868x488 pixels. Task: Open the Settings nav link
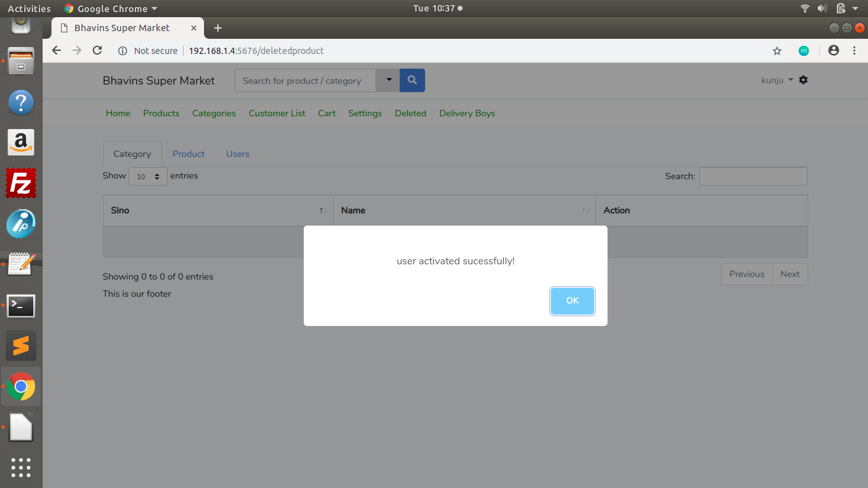[365, 113]
